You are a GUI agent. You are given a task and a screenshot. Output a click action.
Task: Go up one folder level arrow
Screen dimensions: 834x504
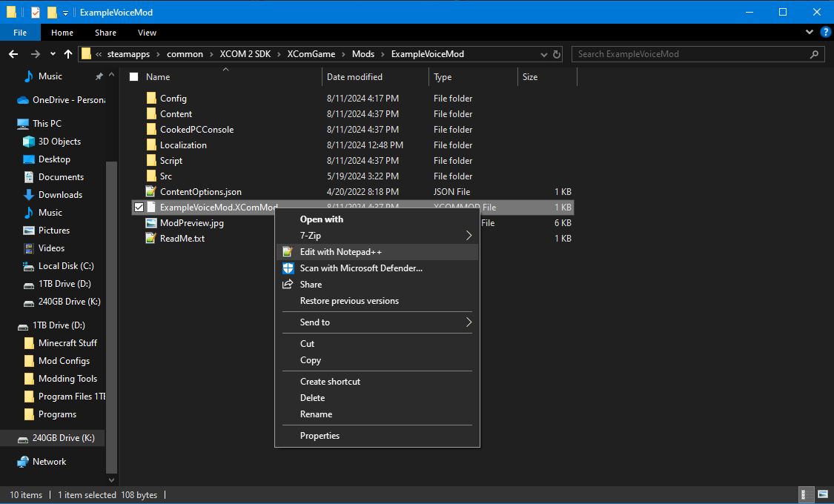coord(68,53)
